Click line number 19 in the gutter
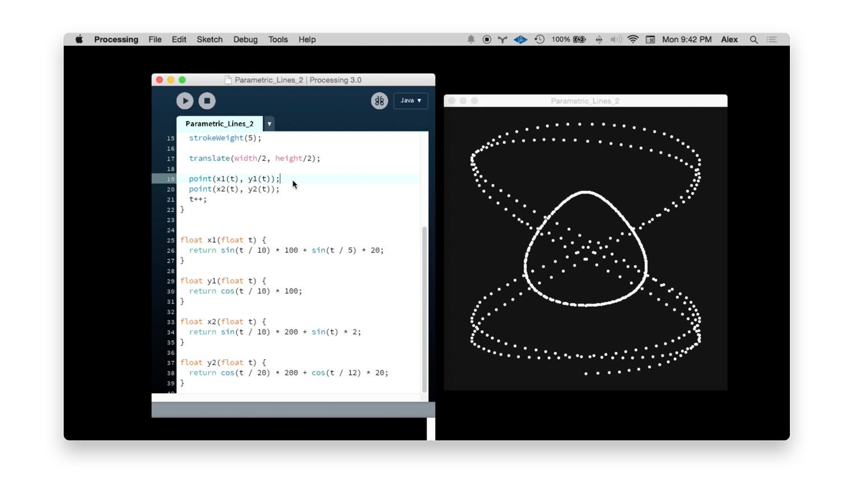Image resolution: width=853 pixels, height=504 pixels. 171,179
